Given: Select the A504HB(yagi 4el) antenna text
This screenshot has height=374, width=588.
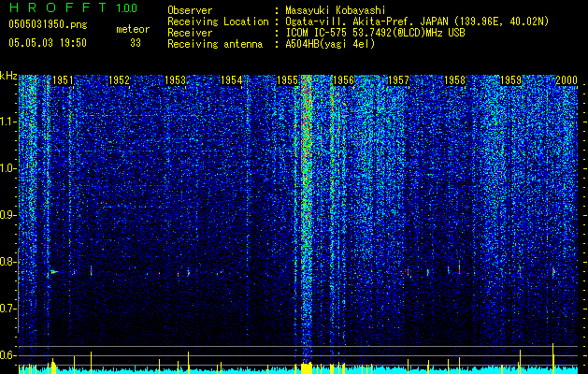Looking at the screenshot, I should (330, 44).
